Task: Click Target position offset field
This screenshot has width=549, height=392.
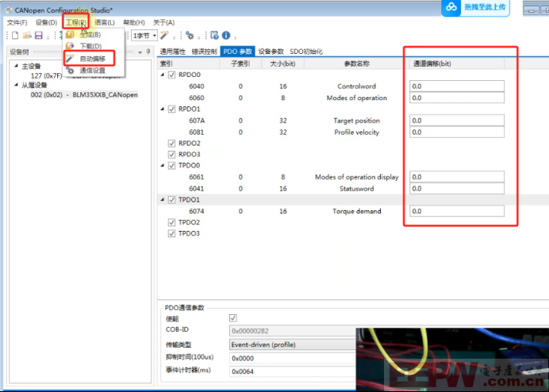Action: (457, 121)
